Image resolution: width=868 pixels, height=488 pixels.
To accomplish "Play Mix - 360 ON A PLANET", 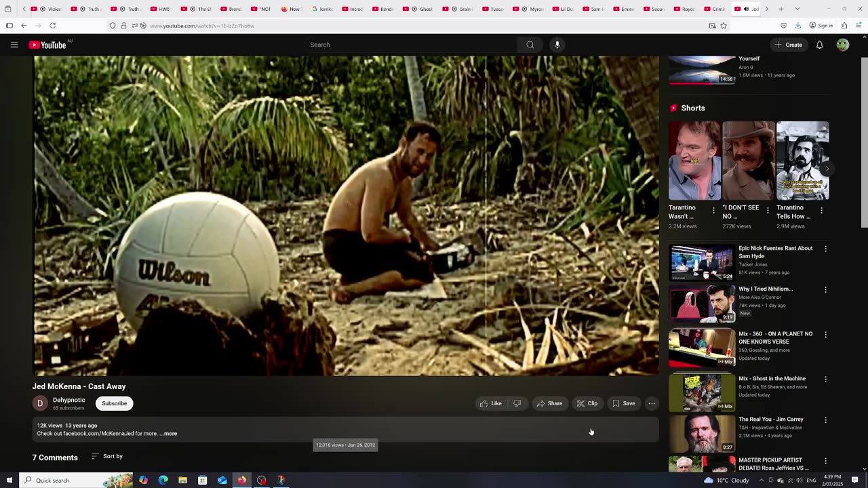I will (x=702, y=348).
